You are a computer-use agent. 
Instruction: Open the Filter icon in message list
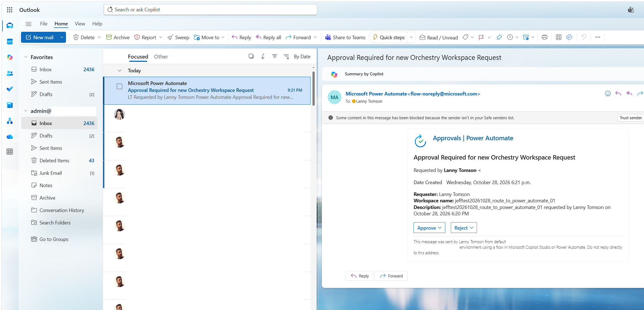[x=274, y=56]
